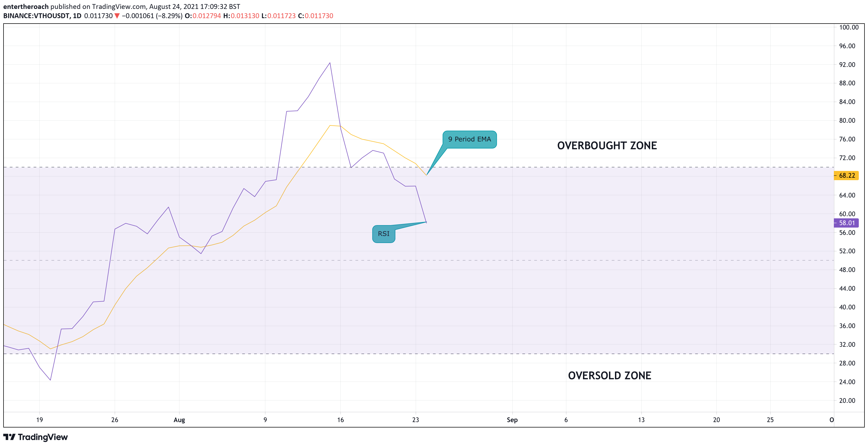Click the 'August 24, 2021 17:09:32 BST' timestamp
This screenshot has height=447, width=868.
195,7
